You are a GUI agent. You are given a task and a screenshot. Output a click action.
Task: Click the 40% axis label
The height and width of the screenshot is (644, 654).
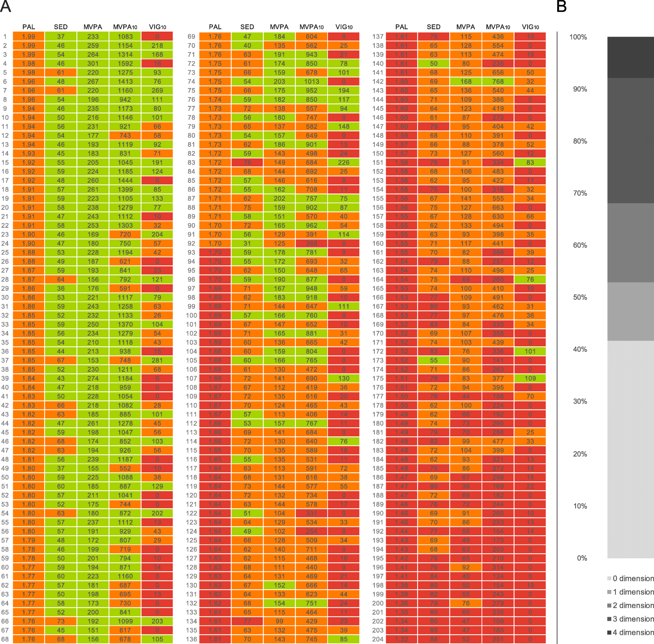(x=580, y=350)
